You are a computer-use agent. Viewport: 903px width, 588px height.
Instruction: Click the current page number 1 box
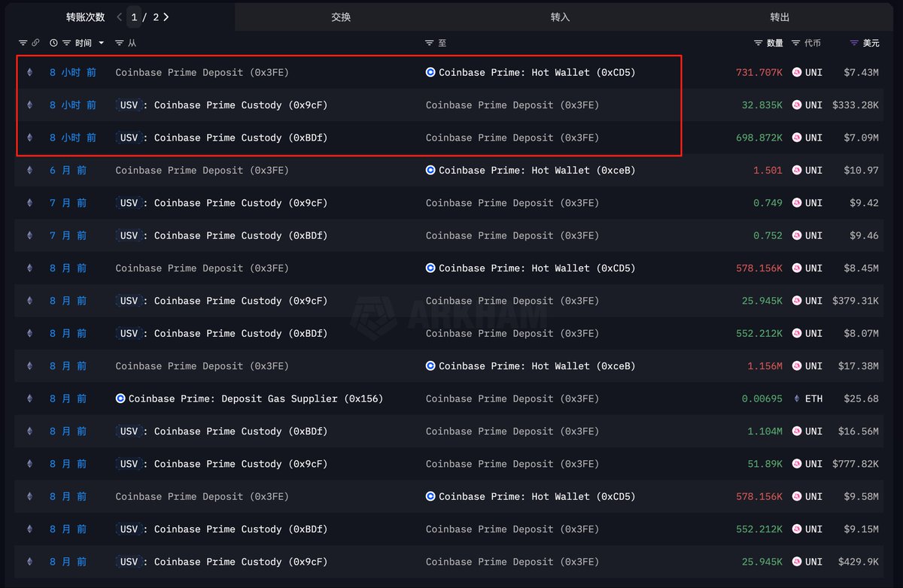click(x=134, y=17)
